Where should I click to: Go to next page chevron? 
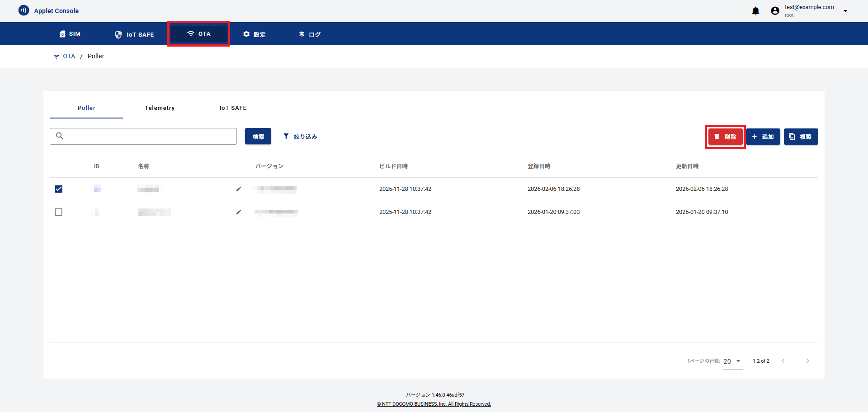tap(807, 361)
